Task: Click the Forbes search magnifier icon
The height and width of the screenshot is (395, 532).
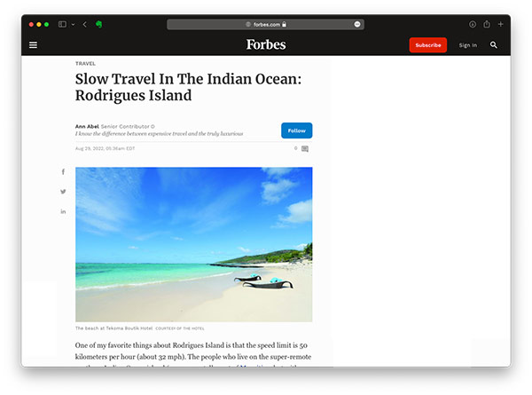Action: pyautogui.click(x=493, y=45)
